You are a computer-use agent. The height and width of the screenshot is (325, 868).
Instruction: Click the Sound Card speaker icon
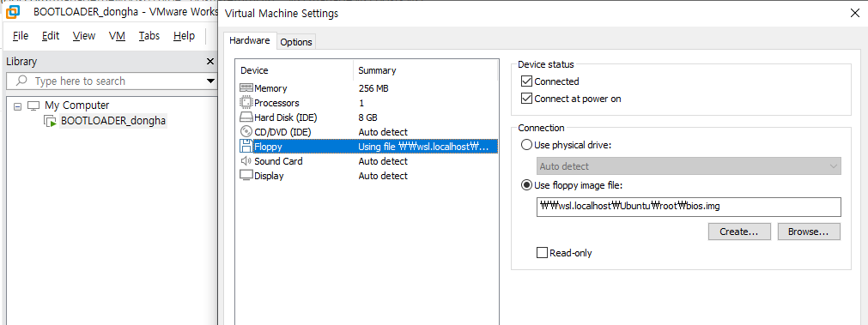(x=246, y=161)
